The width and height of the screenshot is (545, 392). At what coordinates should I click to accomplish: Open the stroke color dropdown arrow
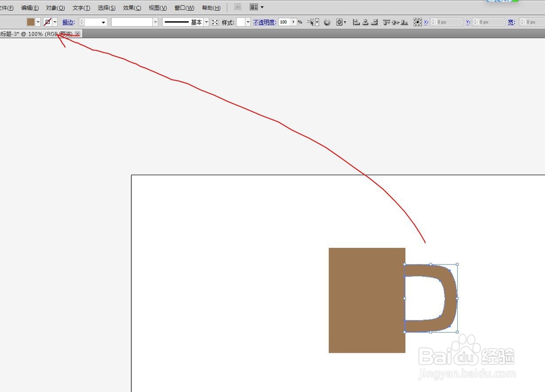pyautogui.click(x=55, y=22)
